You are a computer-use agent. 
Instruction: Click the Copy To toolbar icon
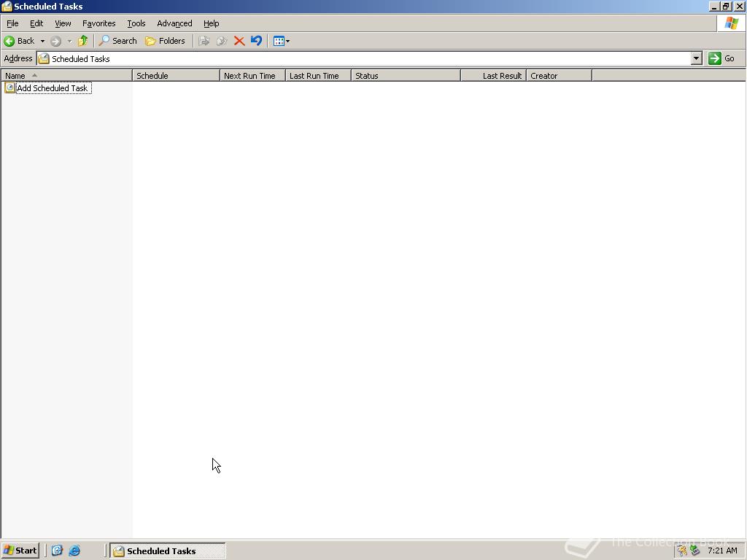pos(222,41)
